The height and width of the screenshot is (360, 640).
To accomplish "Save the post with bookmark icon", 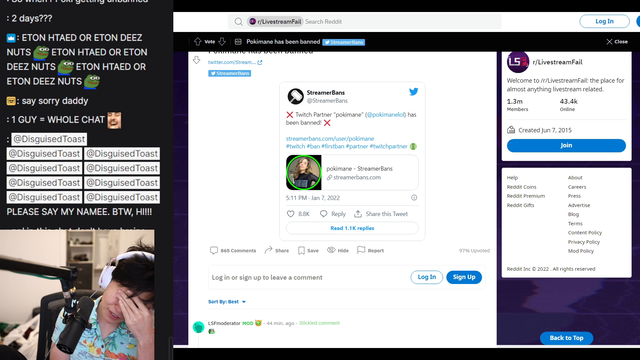I will (x=301, y=250).
